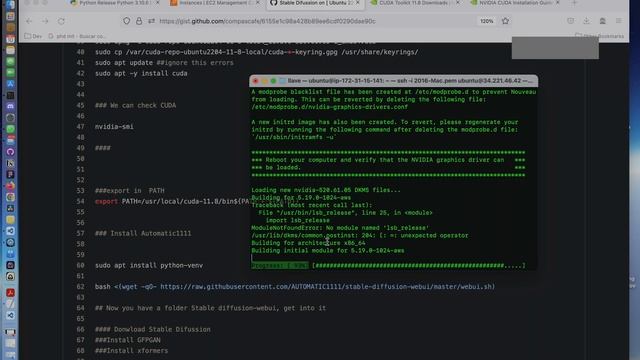Go back in Firefox history
Screen dimensions: 640x360
point(29,21)
